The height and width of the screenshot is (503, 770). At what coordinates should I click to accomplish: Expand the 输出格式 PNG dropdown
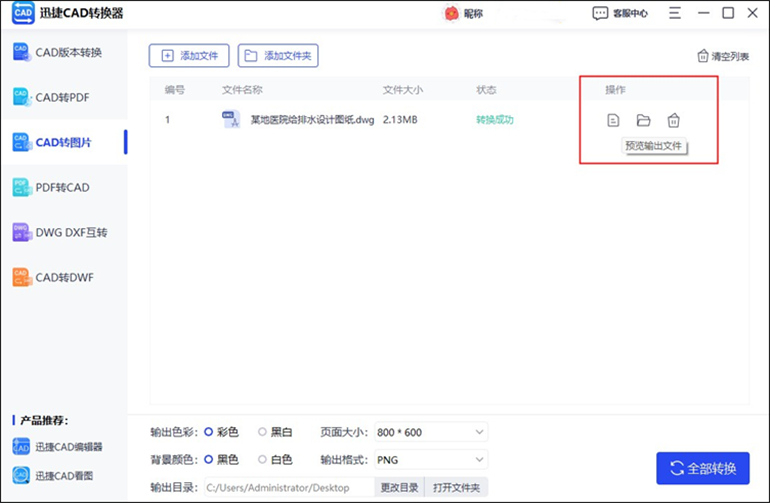pyautogui.click(x=431, y=460)
